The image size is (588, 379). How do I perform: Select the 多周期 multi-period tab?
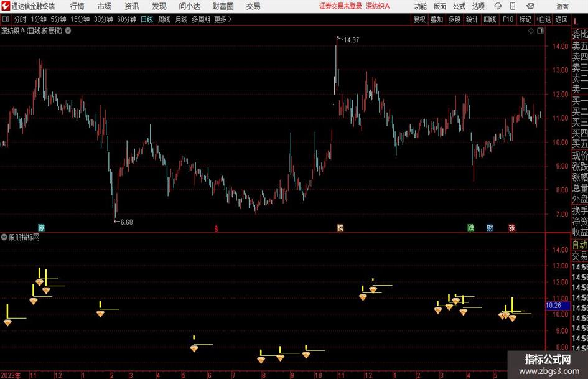click(x=201, y=19)
